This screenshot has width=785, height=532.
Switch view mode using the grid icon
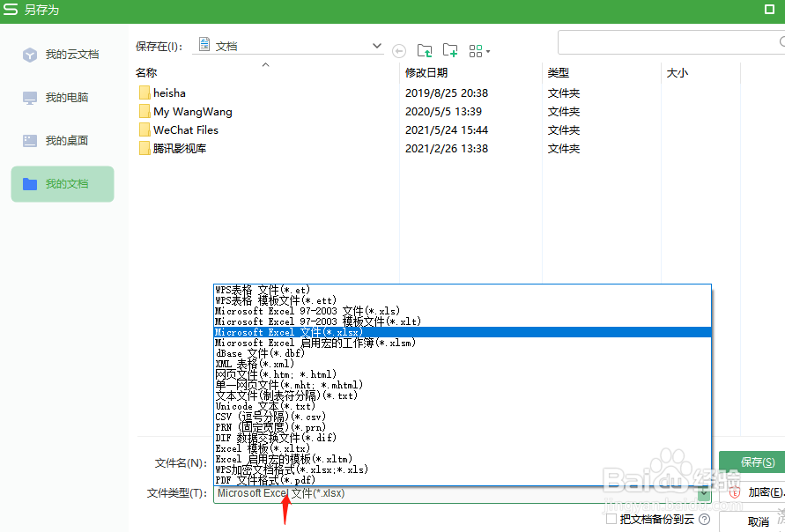click(x=477, y=50)
